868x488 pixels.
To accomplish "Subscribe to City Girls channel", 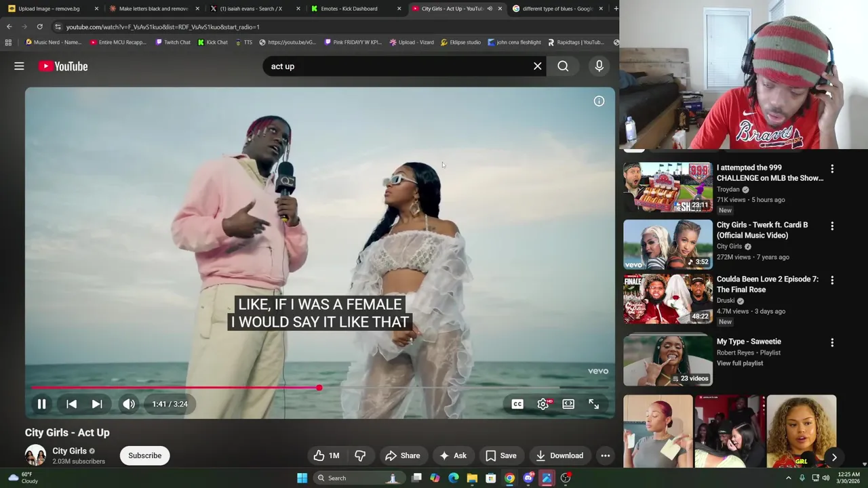I will 145,455.
